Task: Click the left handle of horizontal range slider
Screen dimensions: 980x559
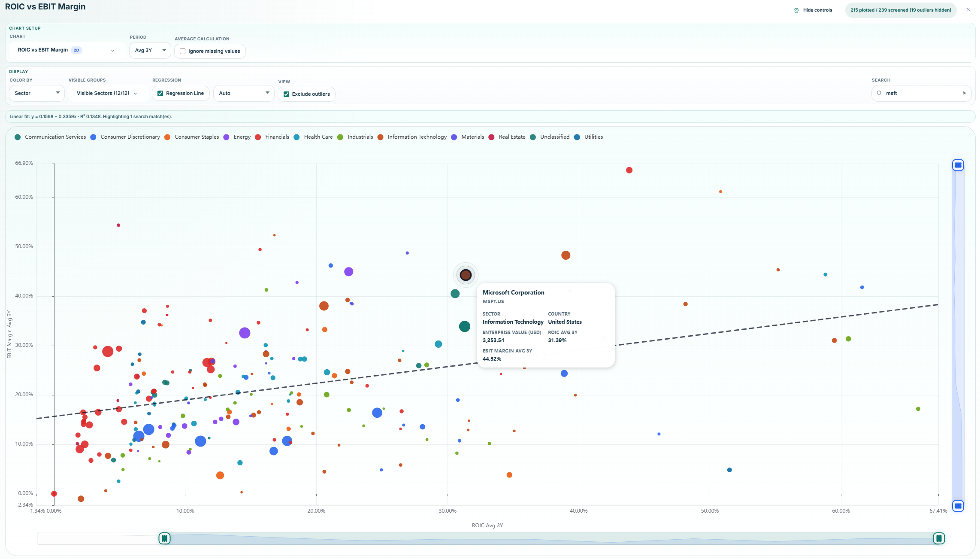Action: click(x=164, y=538)
